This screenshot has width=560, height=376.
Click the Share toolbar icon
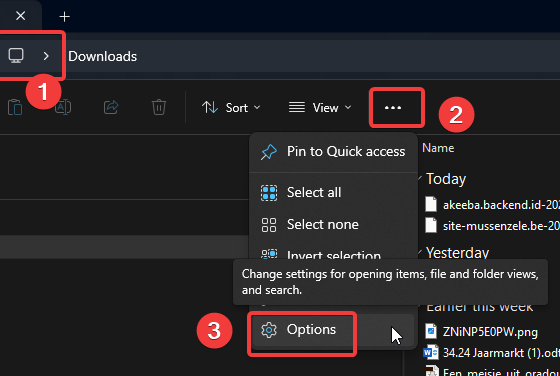(x=111, y=107)
